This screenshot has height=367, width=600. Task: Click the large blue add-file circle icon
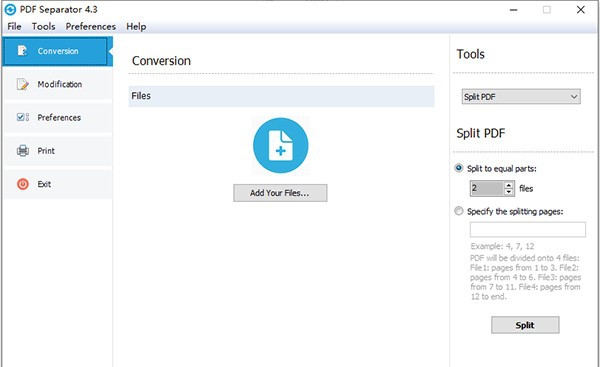pos(280,145)
